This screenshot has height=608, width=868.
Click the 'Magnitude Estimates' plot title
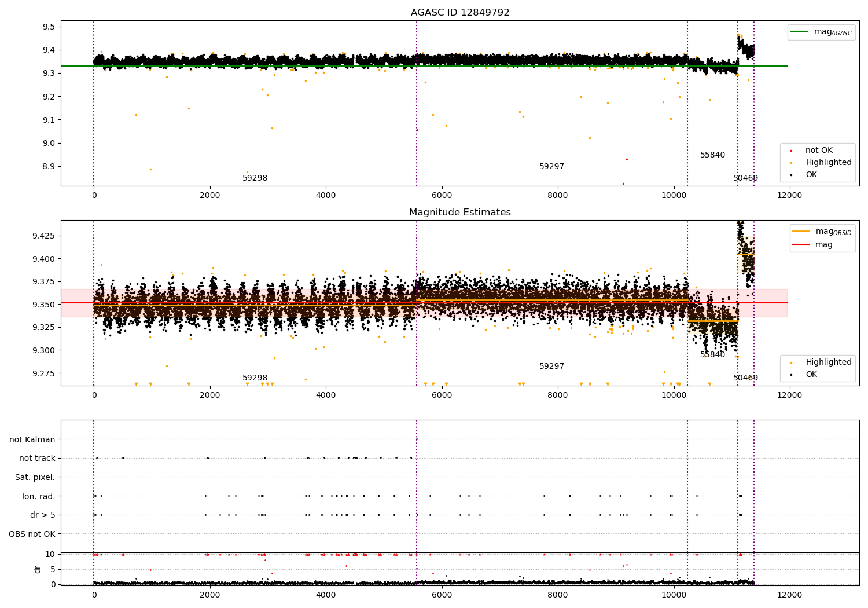(x=460, y=213)
